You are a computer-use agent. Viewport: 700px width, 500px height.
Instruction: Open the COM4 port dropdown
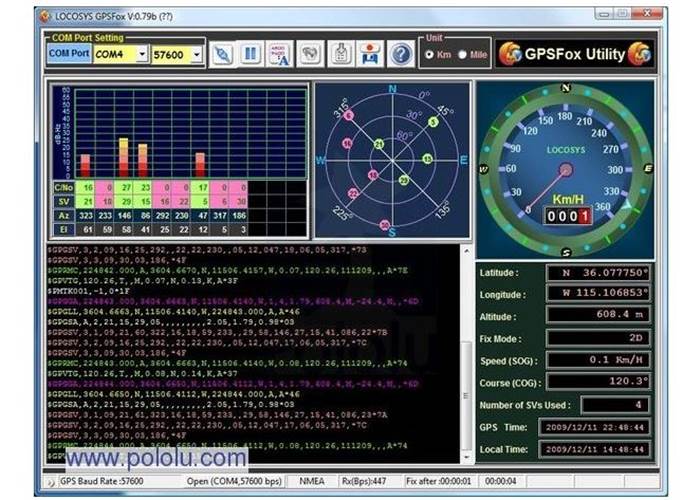pos(142,54)
